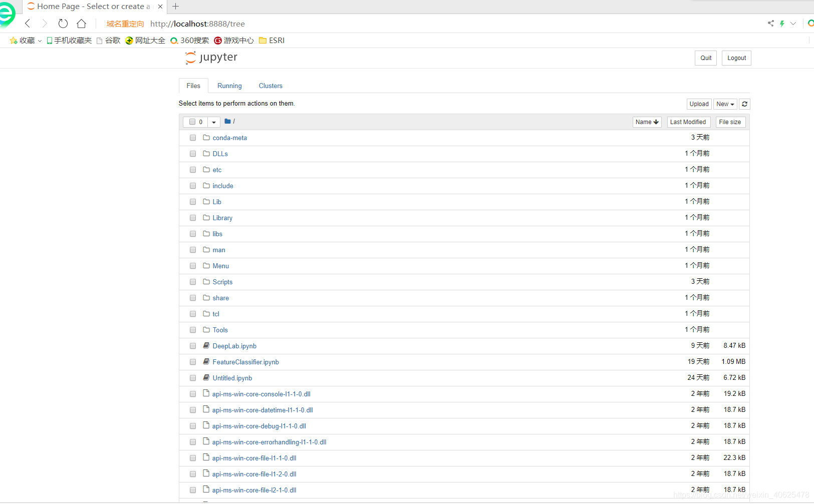Tick the select-all items checkbox
The width and height of the screenshot is (814, 504).
click(192, 122)
